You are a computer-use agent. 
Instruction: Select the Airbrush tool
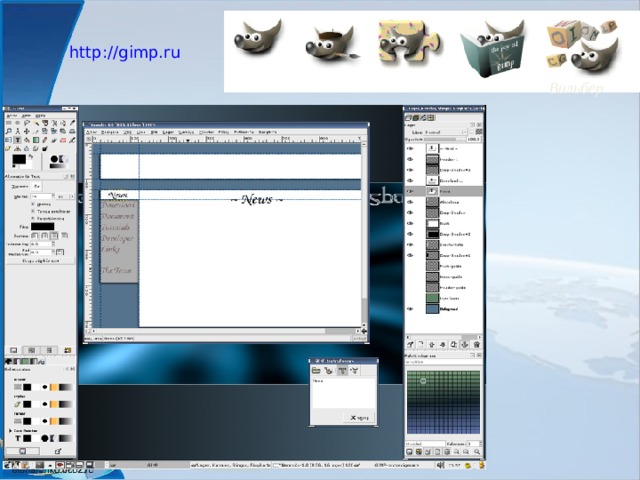[72, 140]
